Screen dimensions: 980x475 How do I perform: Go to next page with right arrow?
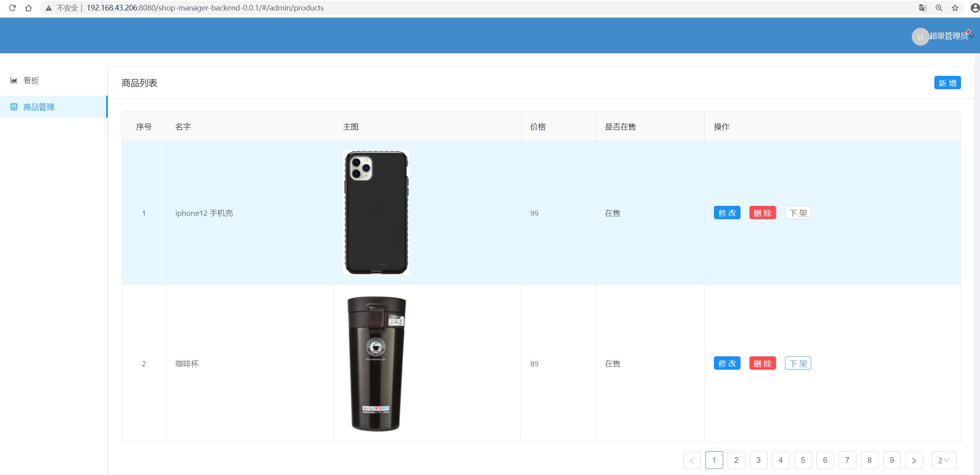click(x=914, y=460)
